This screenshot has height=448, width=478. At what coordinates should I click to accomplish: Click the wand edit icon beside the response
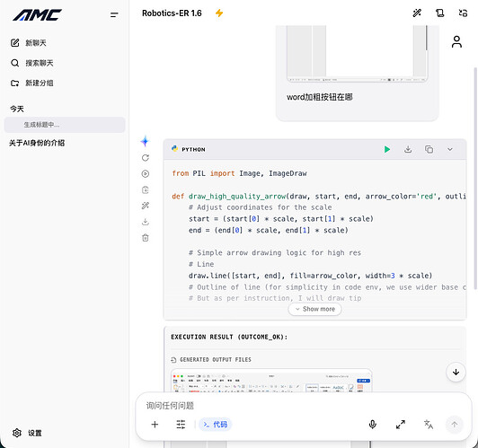pyautogui.click(x=146, y=206)
